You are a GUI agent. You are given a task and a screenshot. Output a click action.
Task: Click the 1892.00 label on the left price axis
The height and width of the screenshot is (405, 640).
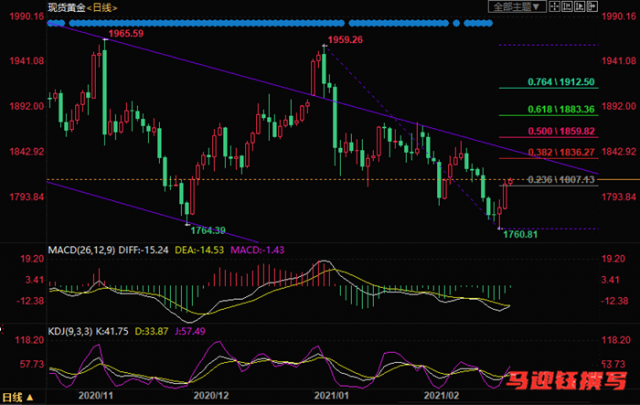[x=27, y=106]
